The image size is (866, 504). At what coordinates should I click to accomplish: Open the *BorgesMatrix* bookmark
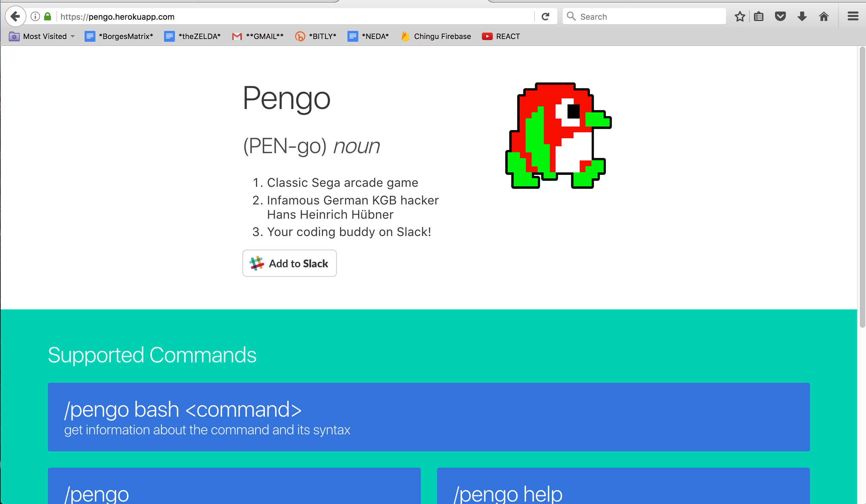[x=119, y=36]
